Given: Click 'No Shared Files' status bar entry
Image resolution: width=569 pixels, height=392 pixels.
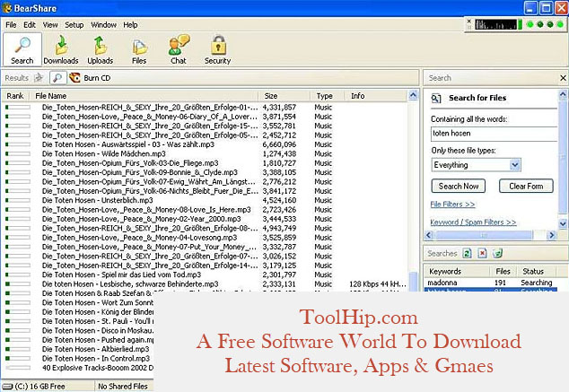Looking at the screenshot, I should (x=123, y=387).
